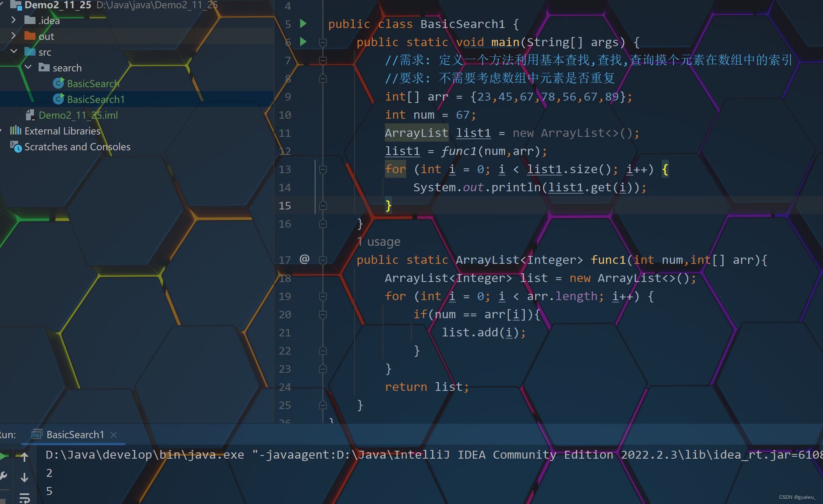Click the up arrow in Run console toolbar
The width and height of the screenshot is (823, 504).
tap(24, 457)
